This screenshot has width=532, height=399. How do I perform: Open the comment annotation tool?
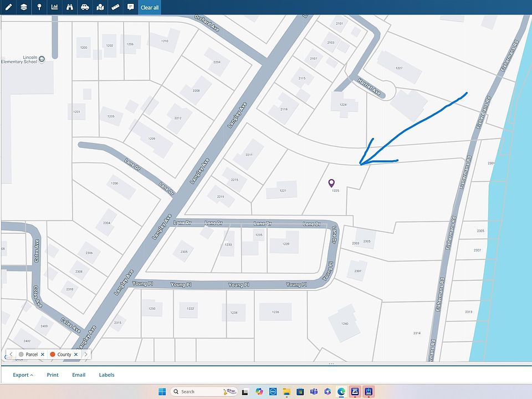pyautogui.click(x=131, y=7)
